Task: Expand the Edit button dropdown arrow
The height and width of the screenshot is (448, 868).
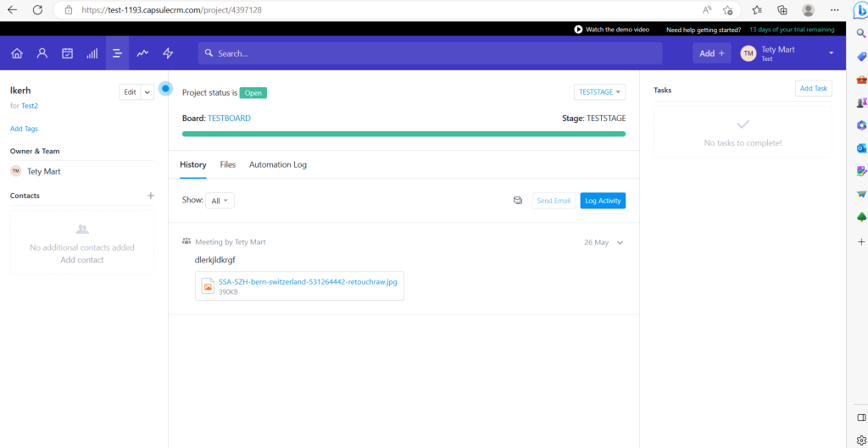Action: (147, 92)
